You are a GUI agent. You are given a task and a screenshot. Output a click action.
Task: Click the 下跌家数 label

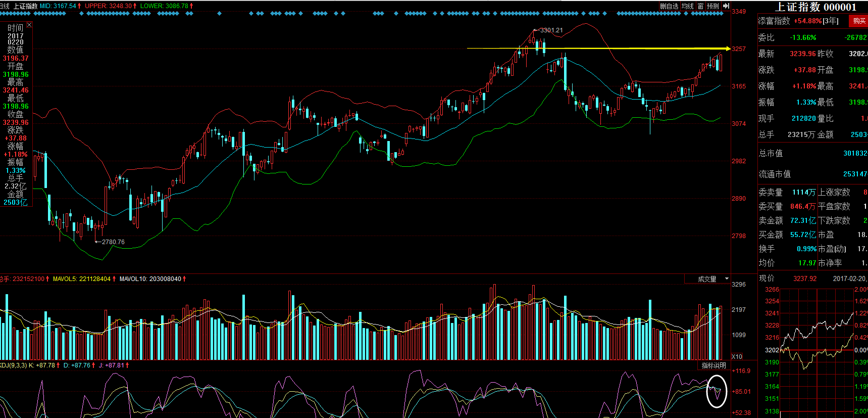coord(834,220)
